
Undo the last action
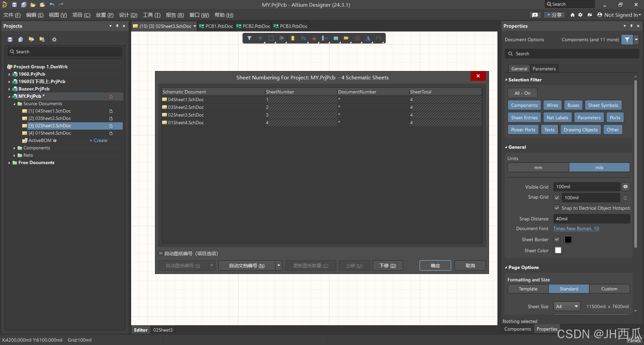coord(52,5)
